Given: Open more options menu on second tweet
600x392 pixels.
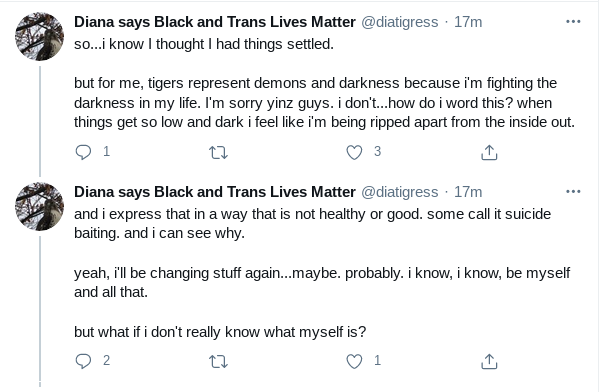Looking at the screenshot, I should click(x=573, y=191).
